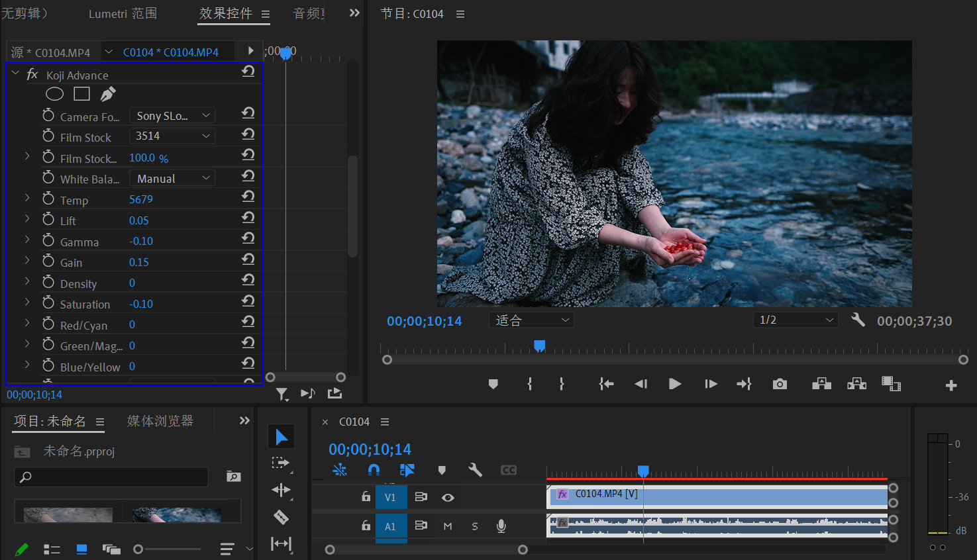
Task: Click the program monitor playhead marker
Action: (x=540, y=346)
